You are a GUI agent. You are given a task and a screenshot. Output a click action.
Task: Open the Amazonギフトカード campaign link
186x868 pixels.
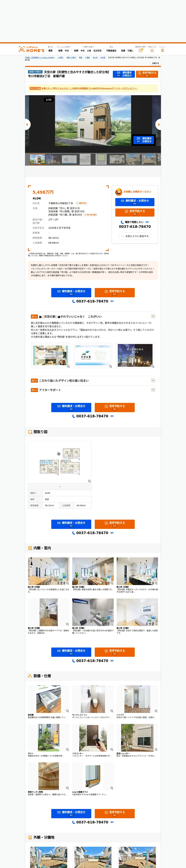pos(90,88)
